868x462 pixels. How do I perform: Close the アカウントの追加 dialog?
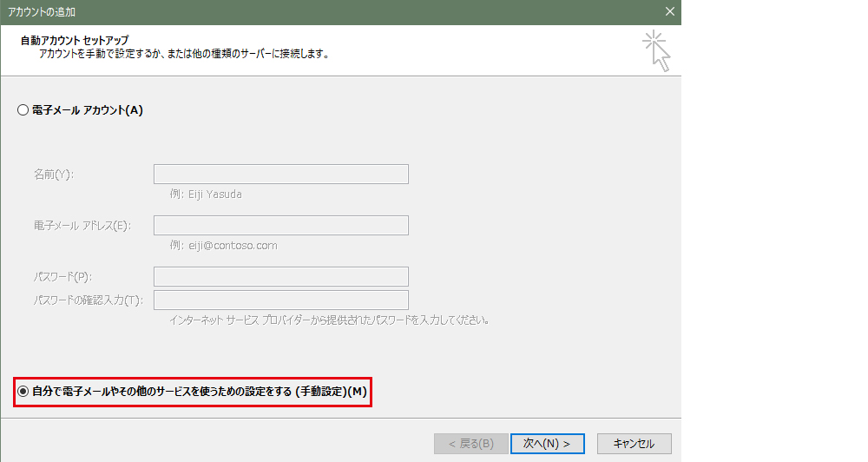click(670, 11)
